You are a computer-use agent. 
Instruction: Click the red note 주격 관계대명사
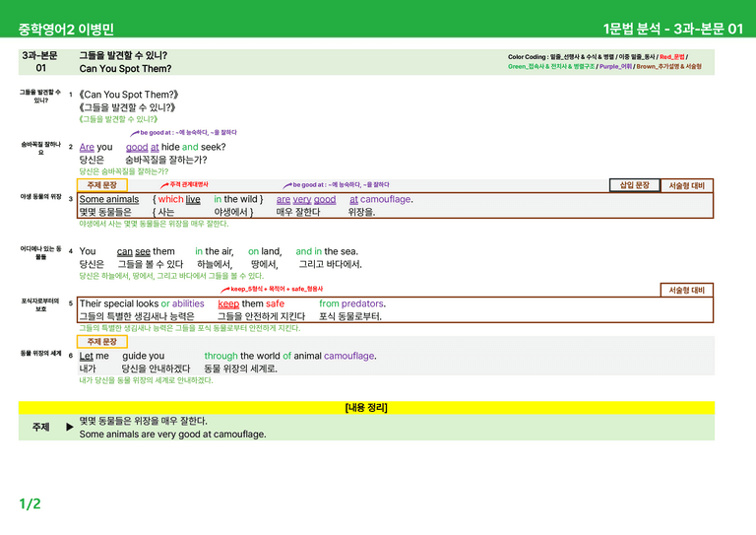click(189, 185)
